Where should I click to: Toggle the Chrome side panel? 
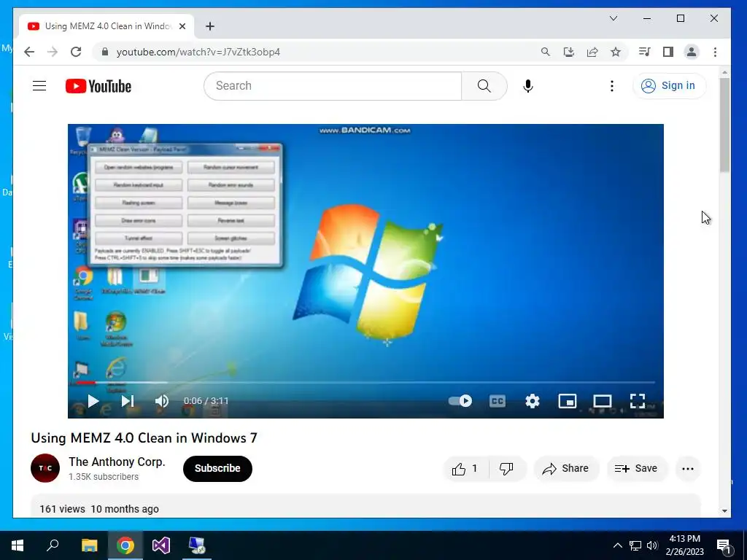pos(668,52)
